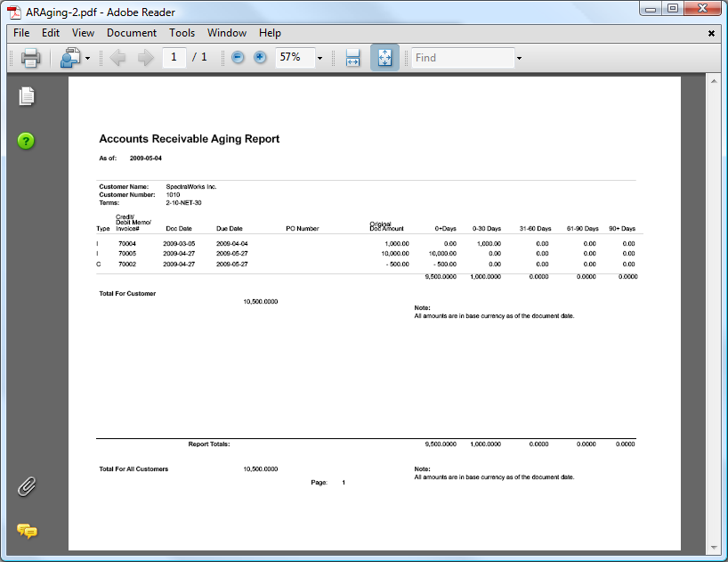Open the green help icon in sidebar
The height and width of the screenshot is (562, 728).
[27, 141]
